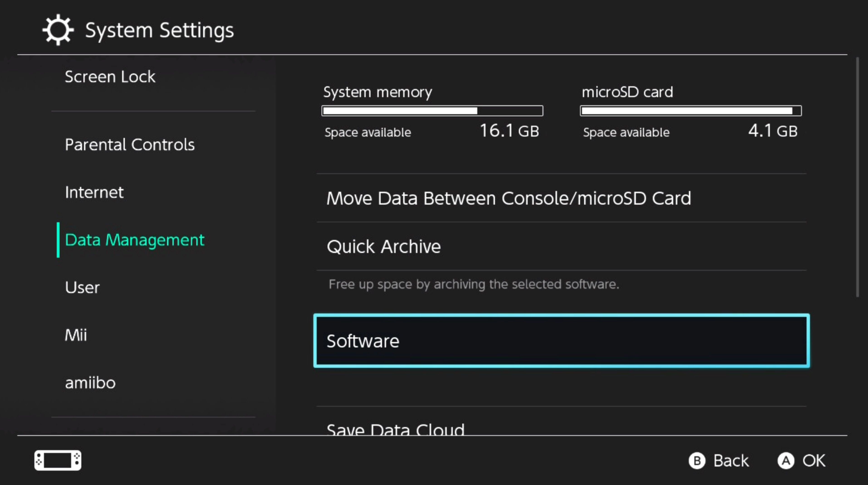Viewport: 868px width, 485px height.
Task: Click the Joy-Con controller icon
Action: (57, 460)
